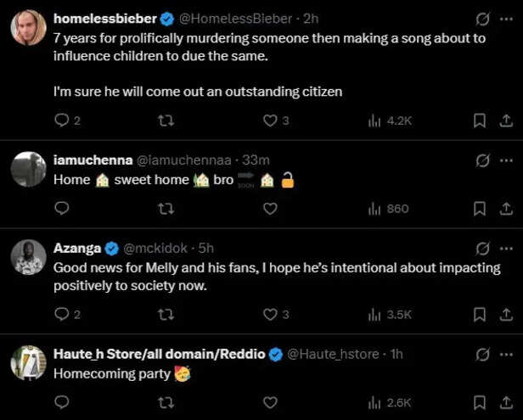Reply to iamuchenna's home sweet home tweet
This screenshot has height=420, width=523.
point(62,209)
